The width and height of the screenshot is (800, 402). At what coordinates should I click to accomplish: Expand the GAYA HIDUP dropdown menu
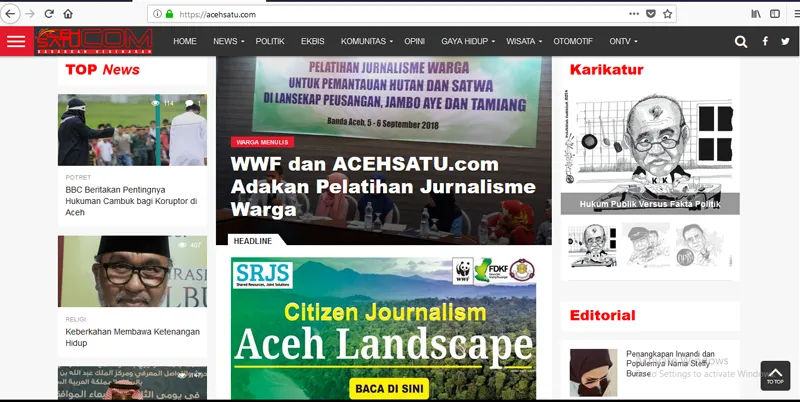click(x=468, y=41)
